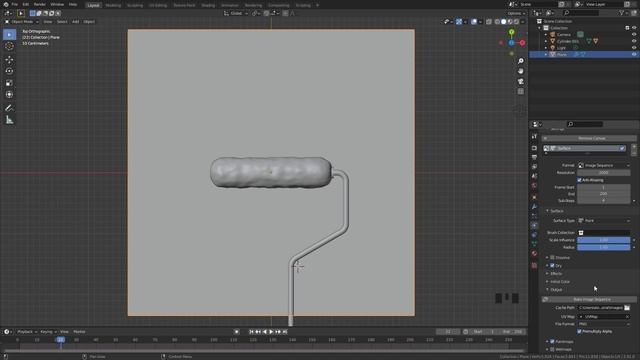Select the Transform tool
The width and height of the screenshot is (640, 360).
(x=9, y=95)
